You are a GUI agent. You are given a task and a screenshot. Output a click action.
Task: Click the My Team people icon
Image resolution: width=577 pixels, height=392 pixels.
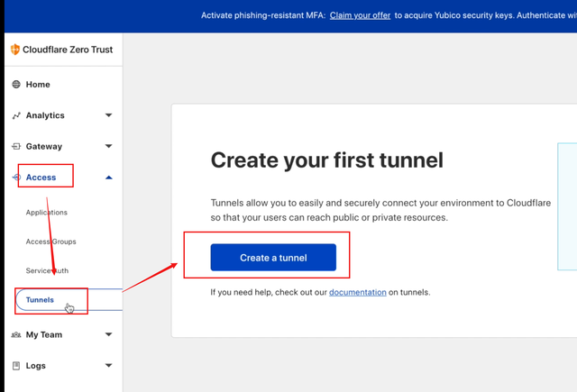tap(16, 334)
